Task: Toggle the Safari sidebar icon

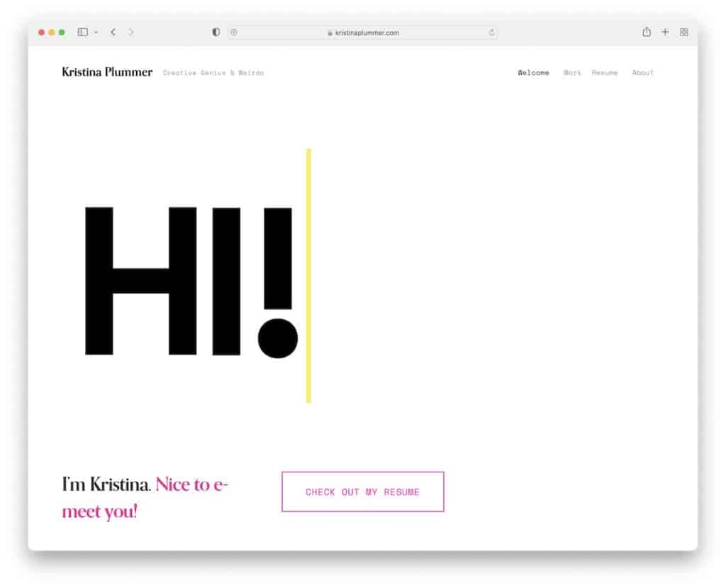Action: tap(83, 32)
